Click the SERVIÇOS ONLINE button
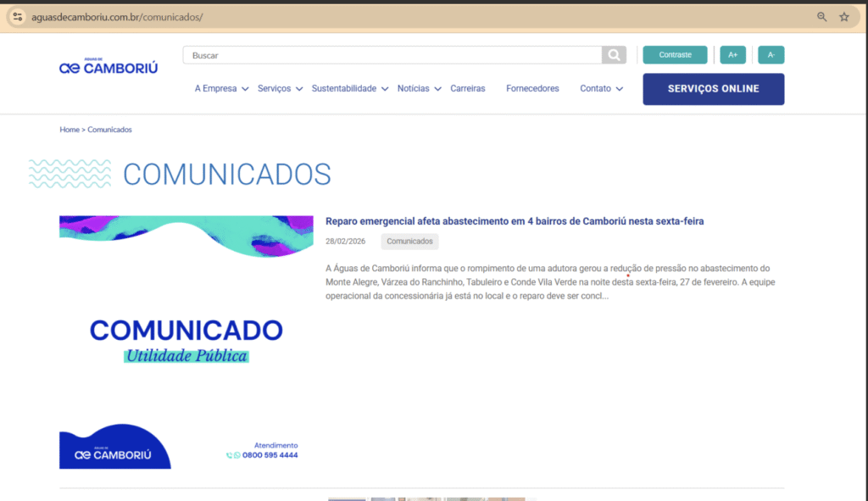This screenshot has height=501, width=868. (x=713, y=89)
